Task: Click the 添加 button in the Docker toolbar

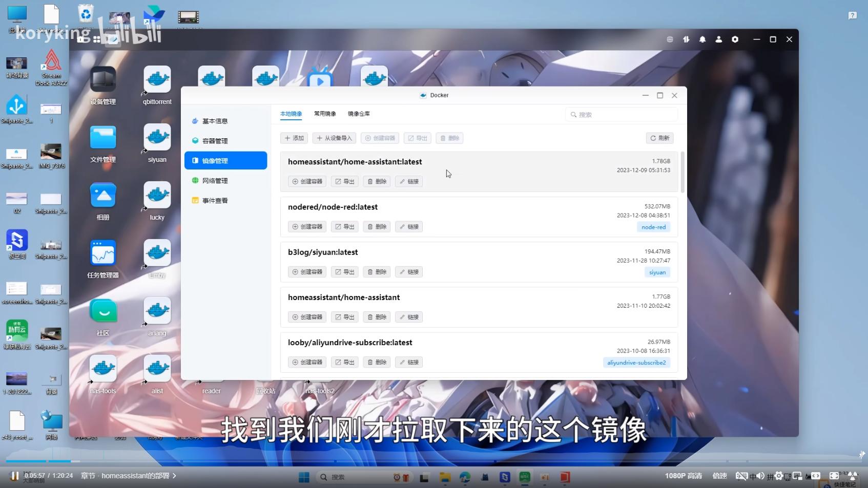Action: tap(294, 138)
